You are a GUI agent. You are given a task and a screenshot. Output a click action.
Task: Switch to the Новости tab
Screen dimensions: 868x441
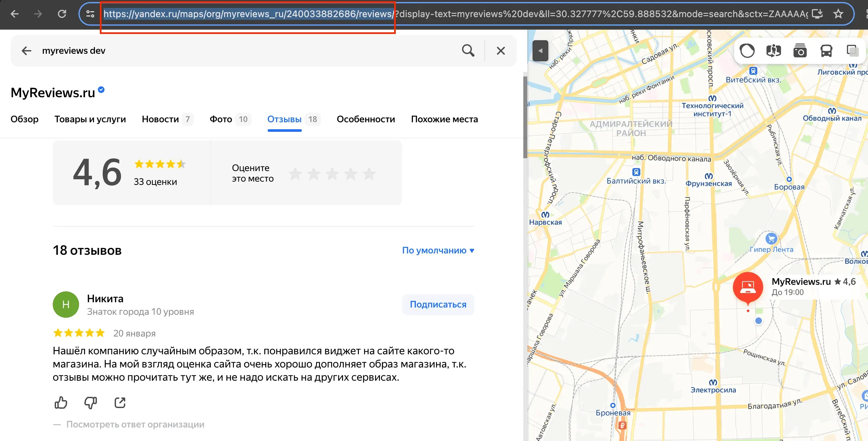167,119
